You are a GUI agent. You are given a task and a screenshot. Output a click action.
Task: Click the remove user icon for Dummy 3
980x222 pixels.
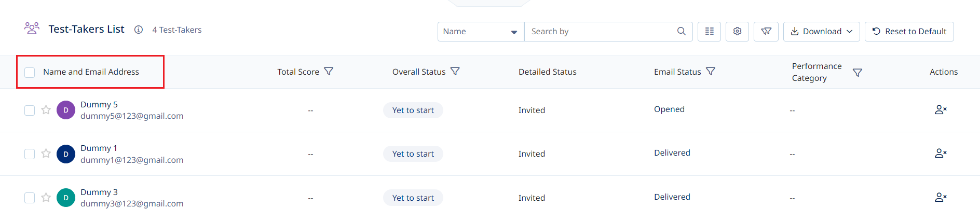tap(941, 198)
